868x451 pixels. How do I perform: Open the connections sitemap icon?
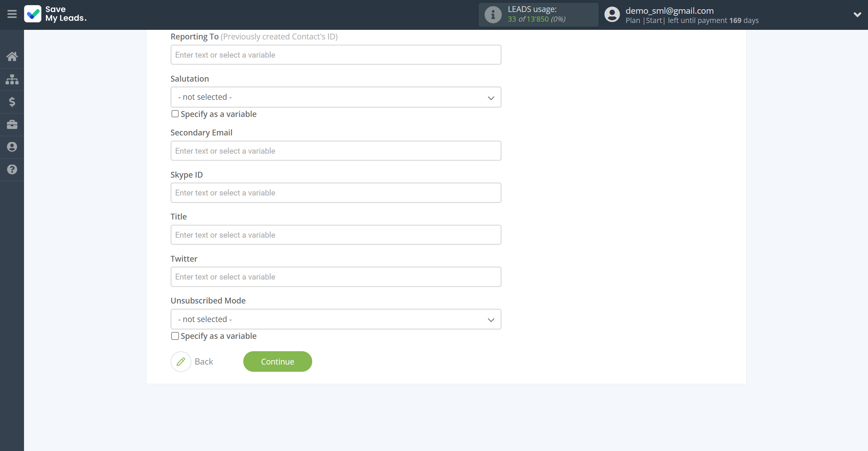(x=12, y=79)
